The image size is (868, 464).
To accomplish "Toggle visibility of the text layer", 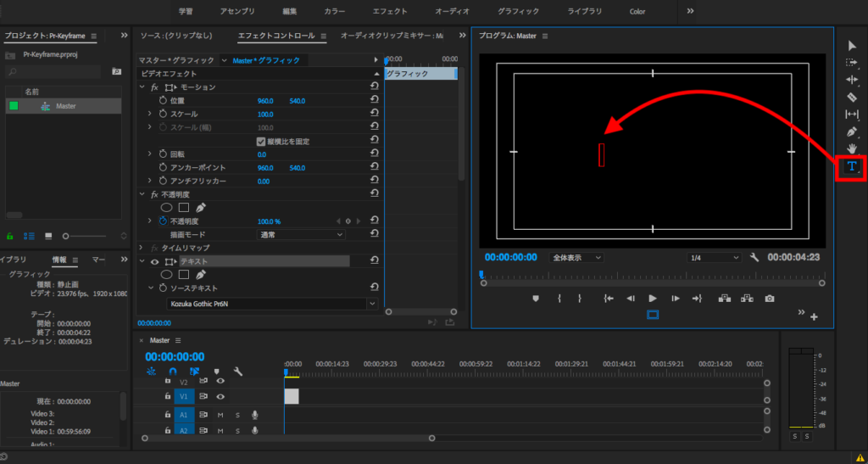I will [x=154, y=262].
